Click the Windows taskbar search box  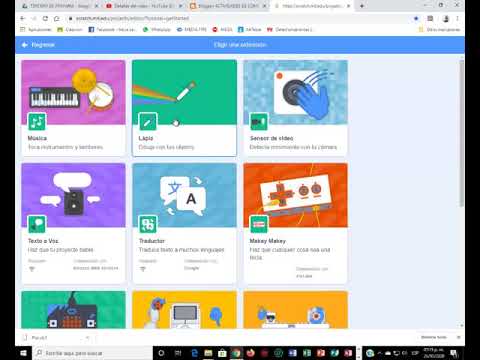93,353
